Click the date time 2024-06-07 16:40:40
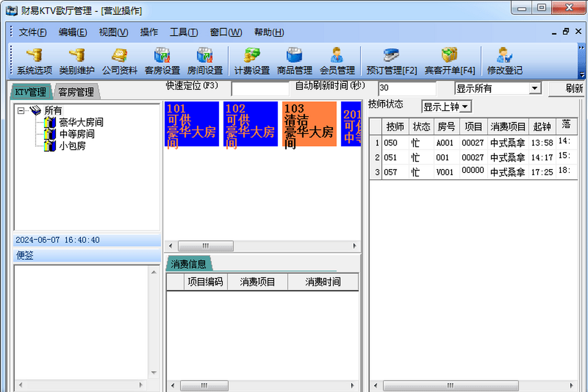 (57, 240)
